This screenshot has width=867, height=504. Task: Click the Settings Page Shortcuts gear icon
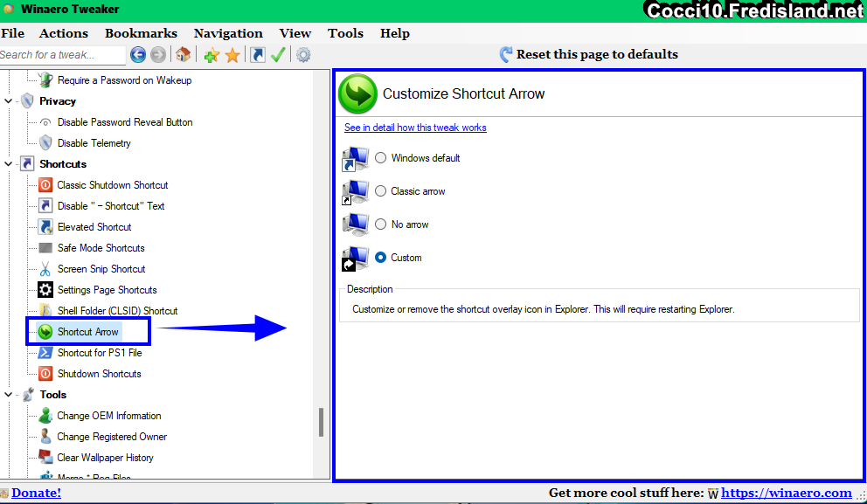point(45,290)
